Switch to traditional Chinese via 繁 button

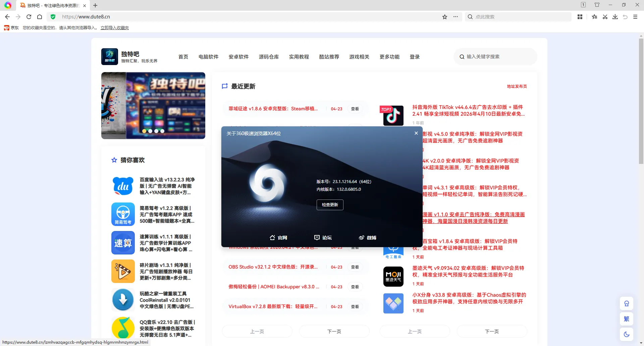pos(627,319)
